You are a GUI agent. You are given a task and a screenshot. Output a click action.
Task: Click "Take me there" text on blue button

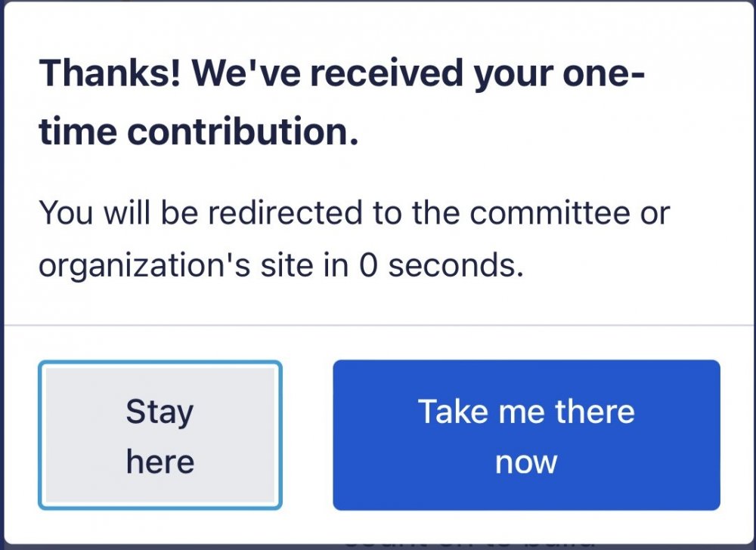click(x=526, y=412)
